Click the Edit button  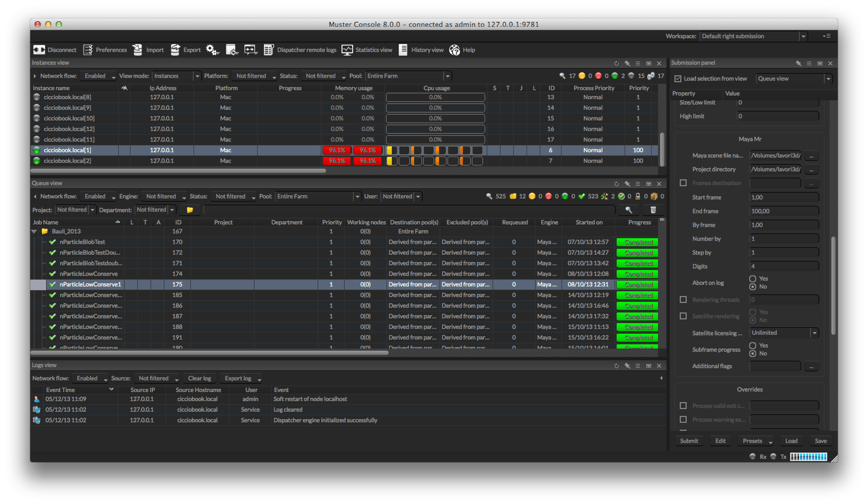(x=720, y=441)
